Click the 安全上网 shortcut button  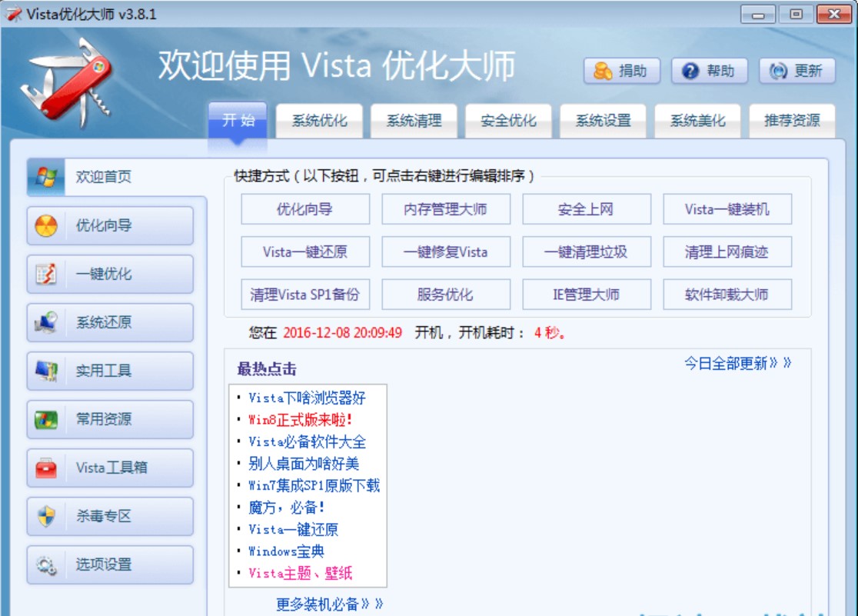(587, 209)
